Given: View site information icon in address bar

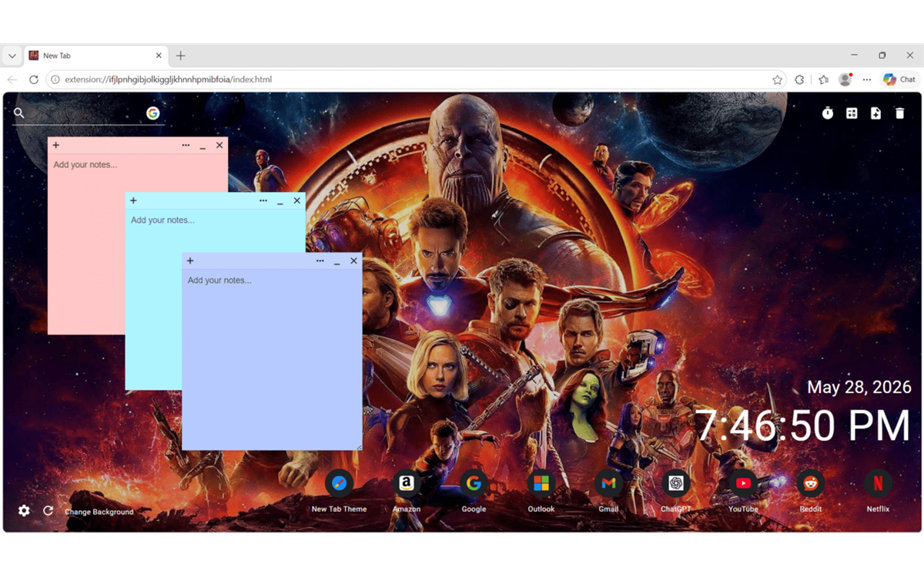Looking at the screenshot, I should [x=55, y=79].
